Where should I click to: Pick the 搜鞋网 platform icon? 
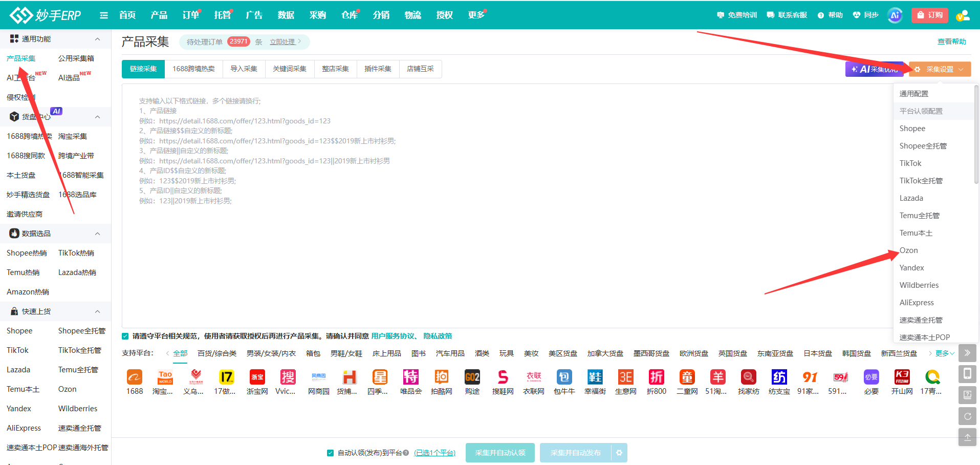tap(503, 377)
